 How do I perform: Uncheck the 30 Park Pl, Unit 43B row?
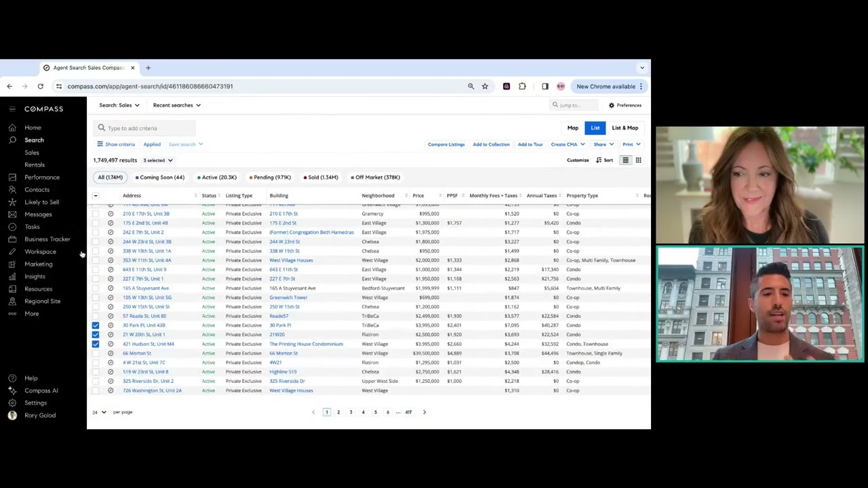[96, 325]
